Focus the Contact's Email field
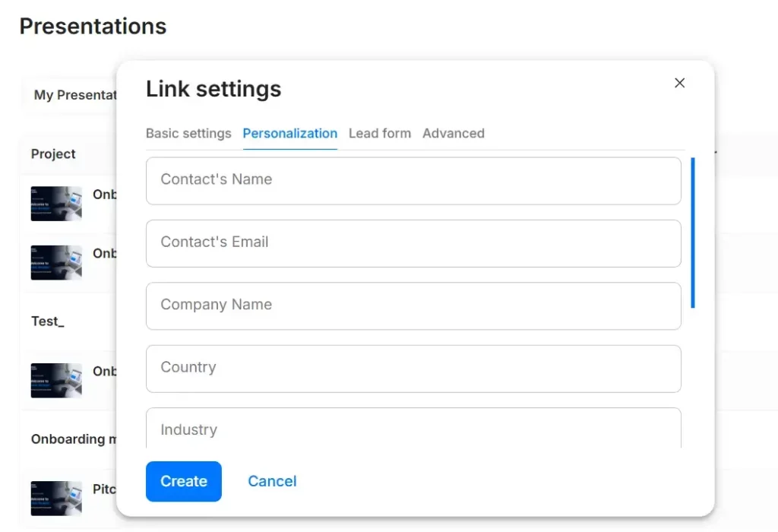 (413, 242)
